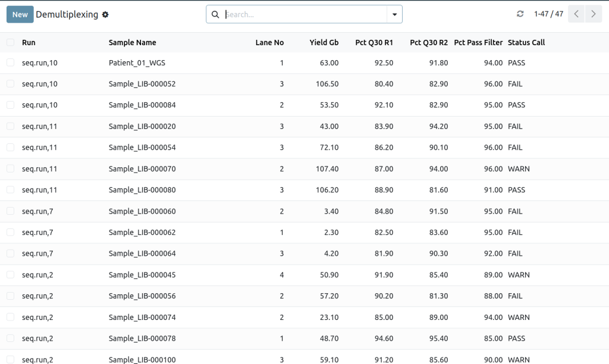Image resolution: width=609 pixels, height=364 pixels.
Task: Sort records by the Yield Gb column
Action: coord(324,42)
